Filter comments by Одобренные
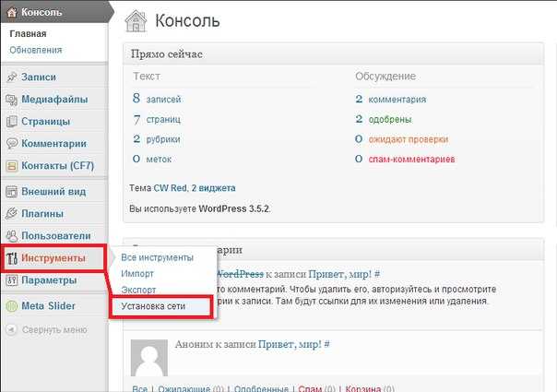 (261, 388)
